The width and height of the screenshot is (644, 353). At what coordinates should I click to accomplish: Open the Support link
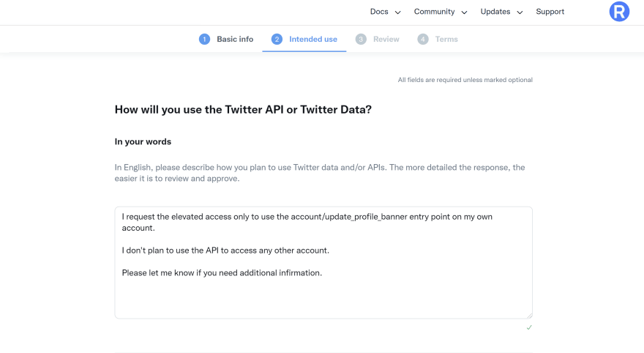pyautogui.click(x=550, y=12)
